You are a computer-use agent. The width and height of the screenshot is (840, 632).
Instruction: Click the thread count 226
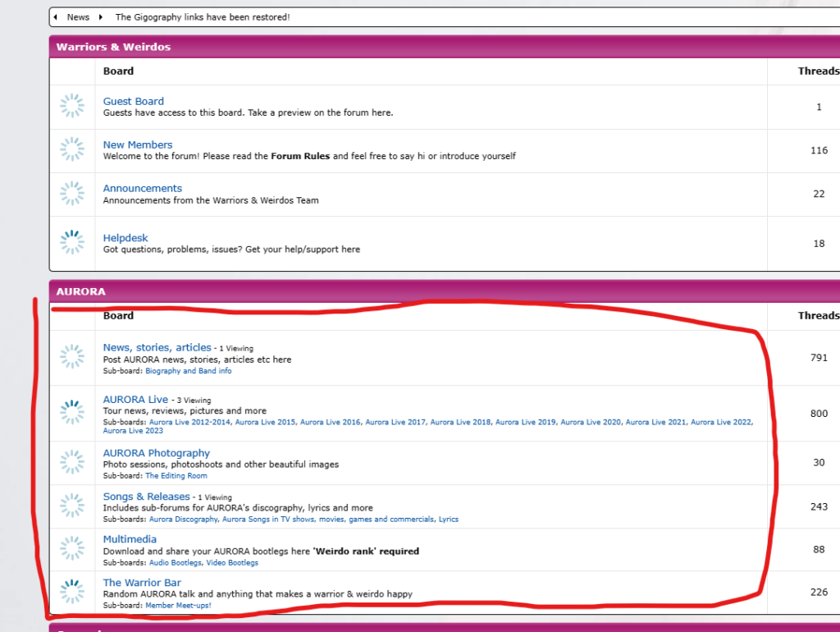coord(819,593)
